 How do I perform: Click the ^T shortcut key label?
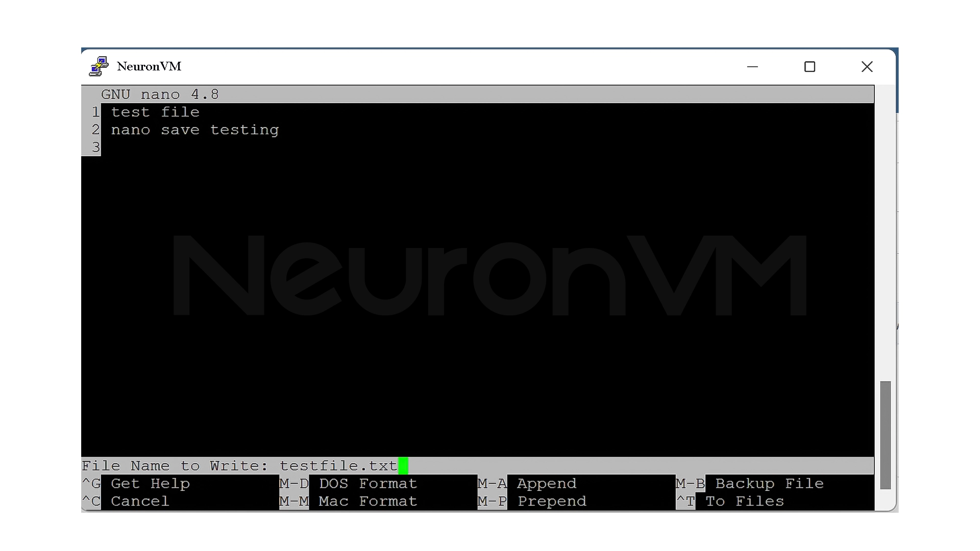coord(686,501)
